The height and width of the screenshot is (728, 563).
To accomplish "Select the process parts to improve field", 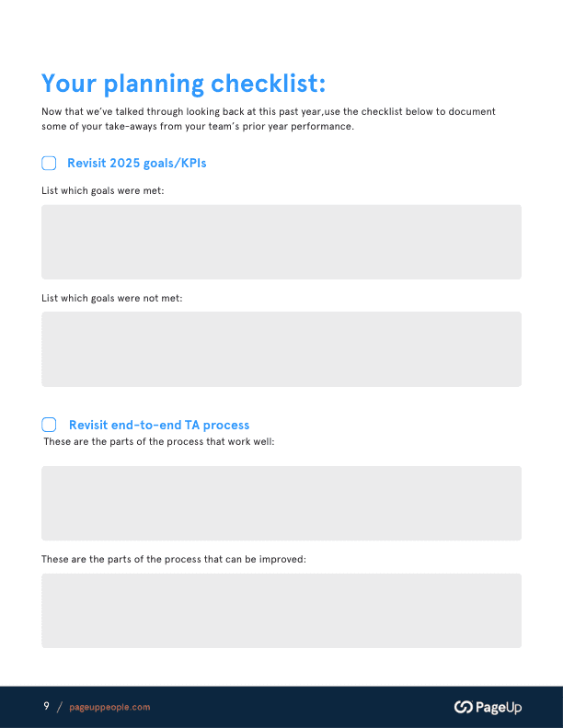I will 281,610.
